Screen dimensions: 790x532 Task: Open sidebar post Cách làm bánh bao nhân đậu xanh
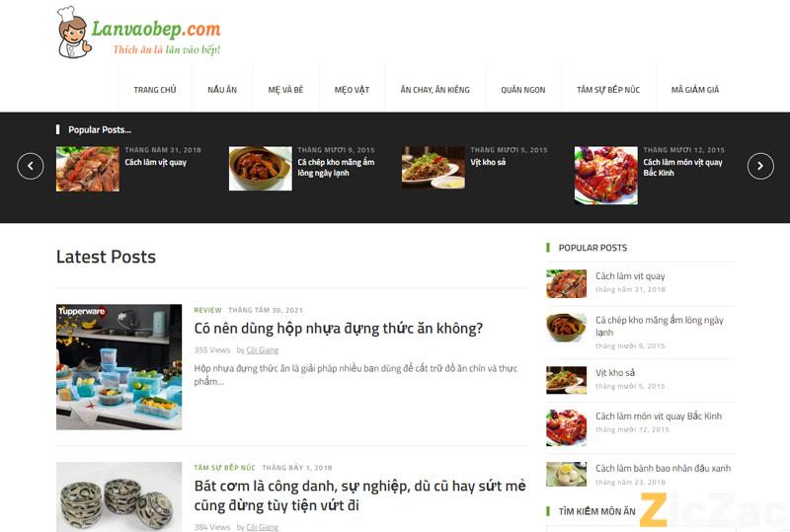tap(663, 469)
